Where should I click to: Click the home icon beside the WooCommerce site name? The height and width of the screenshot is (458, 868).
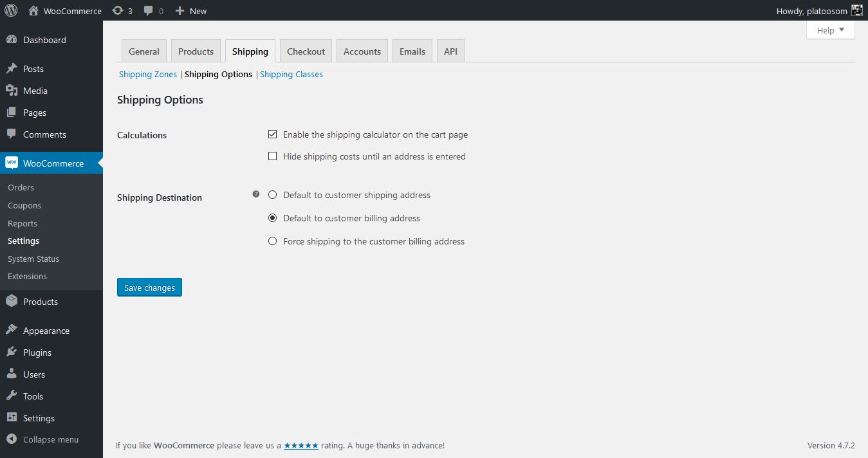click(34, 11)
